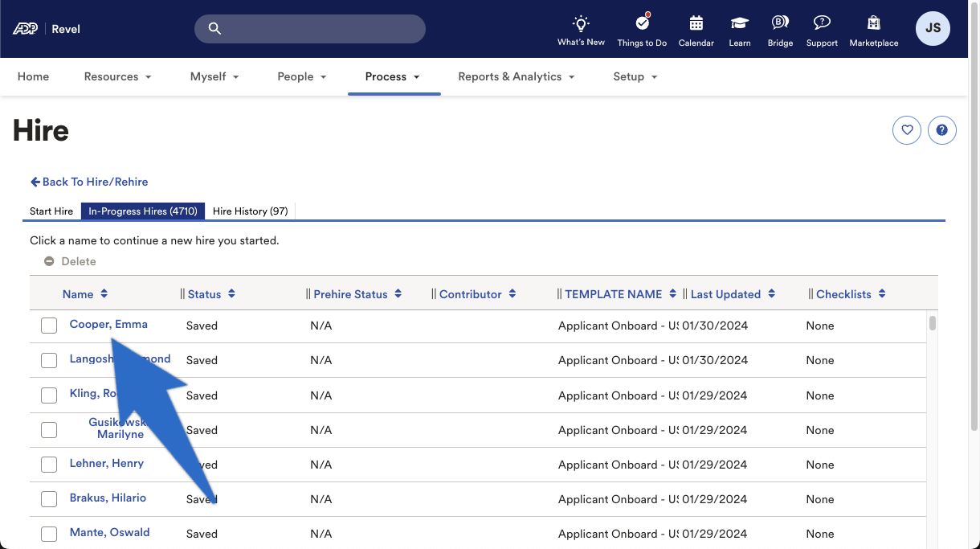Switch to the Start Hire tab
Screen dimensions: 980x549
(51, 211)
